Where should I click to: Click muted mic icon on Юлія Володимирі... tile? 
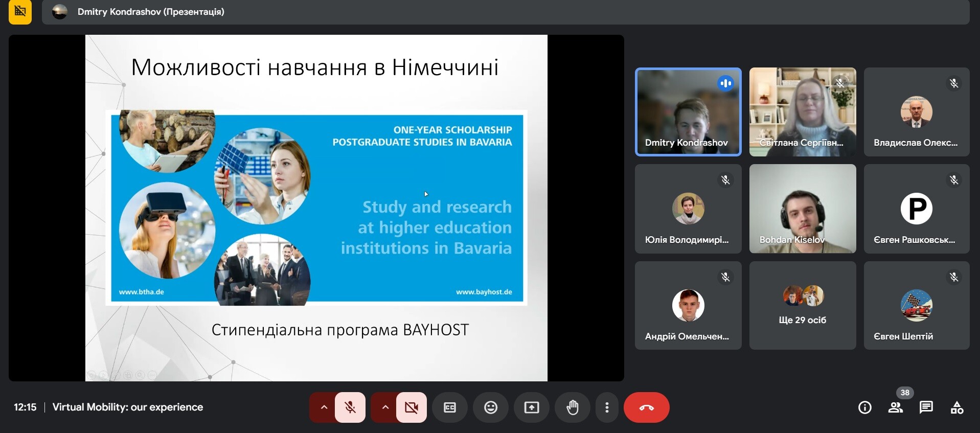725,180
